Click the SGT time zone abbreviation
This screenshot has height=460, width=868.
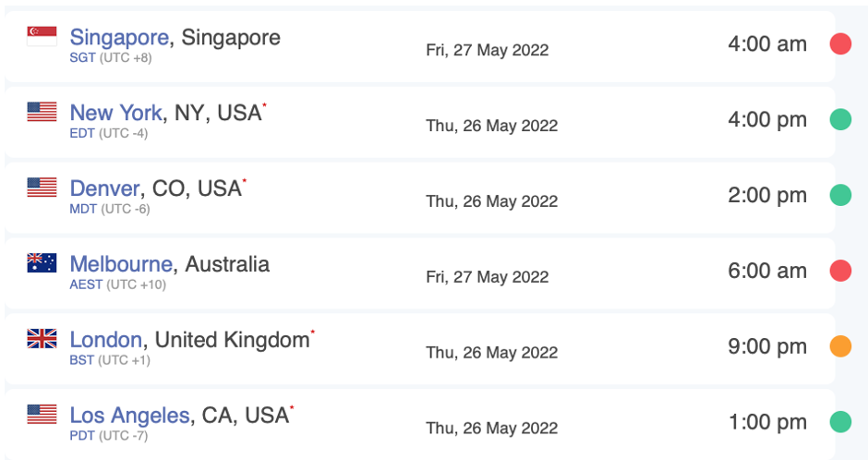[82, 57]
